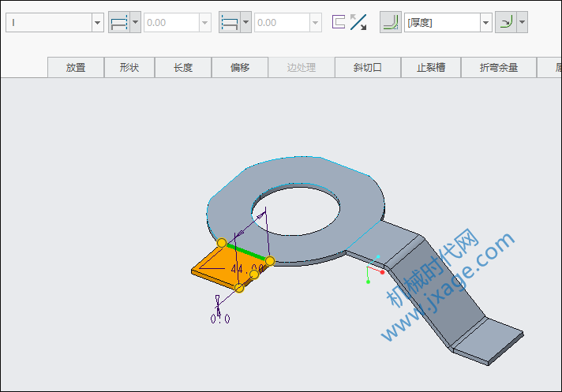Open the 长度 tab
This screenshot has height=392, width=562.
[183, 67]
